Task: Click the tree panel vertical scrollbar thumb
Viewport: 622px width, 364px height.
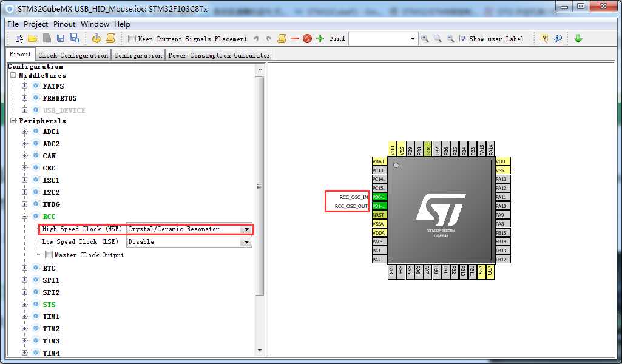Action: [260, 186]
